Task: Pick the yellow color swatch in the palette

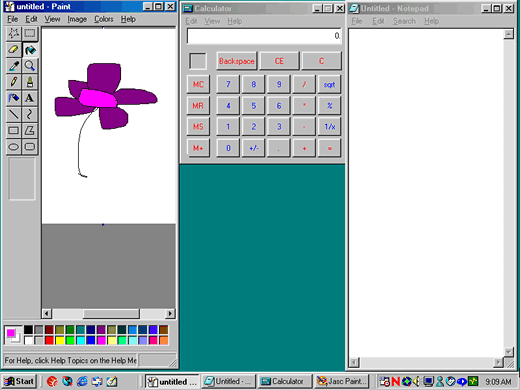Action: click(60, 340)
